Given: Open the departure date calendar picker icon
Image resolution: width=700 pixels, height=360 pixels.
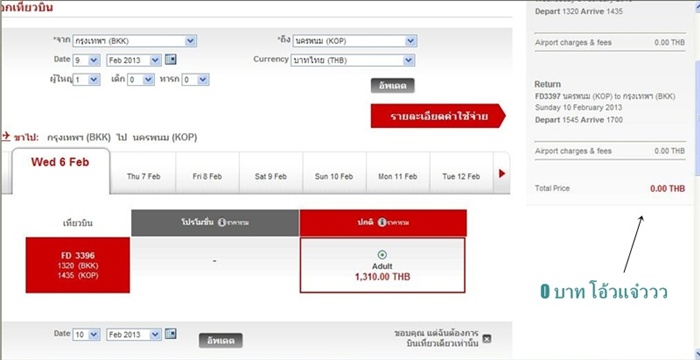Looking at the screenshot, I should [x=171, y=59].
